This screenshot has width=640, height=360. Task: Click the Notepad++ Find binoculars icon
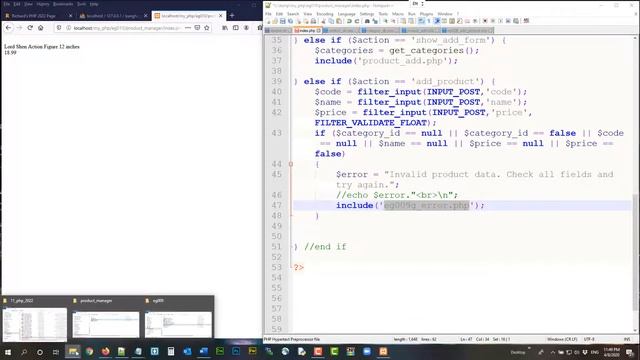(x=367, y=21)
